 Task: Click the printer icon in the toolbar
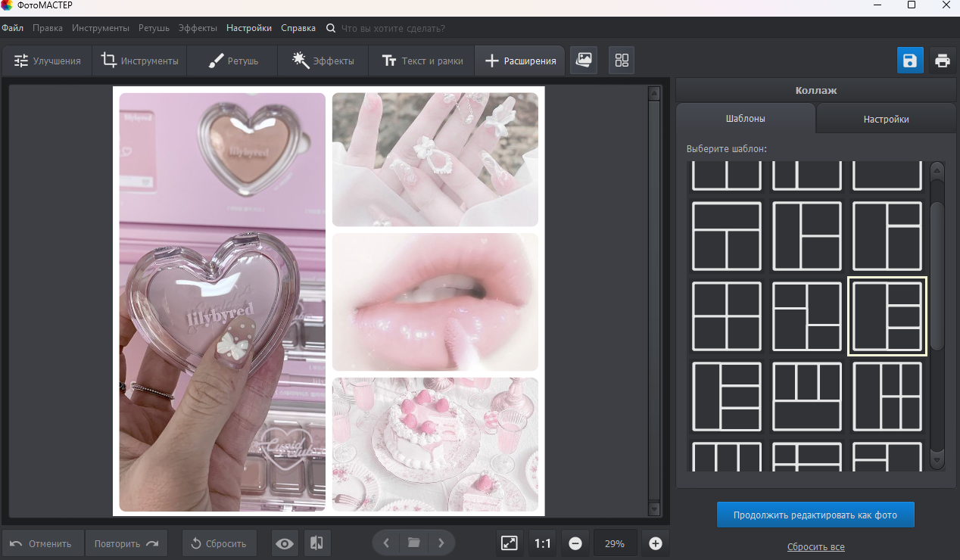[x=943, y=61]
